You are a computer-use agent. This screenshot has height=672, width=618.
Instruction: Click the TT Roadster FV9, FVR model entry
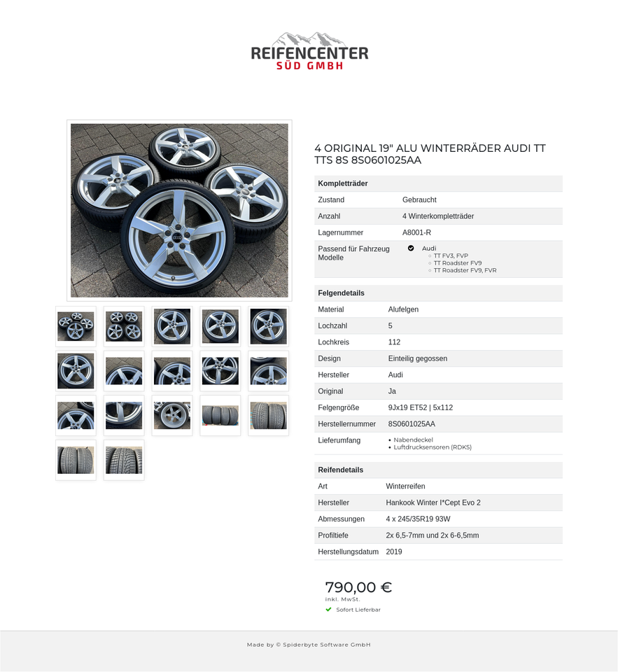[x=465, y=270]
